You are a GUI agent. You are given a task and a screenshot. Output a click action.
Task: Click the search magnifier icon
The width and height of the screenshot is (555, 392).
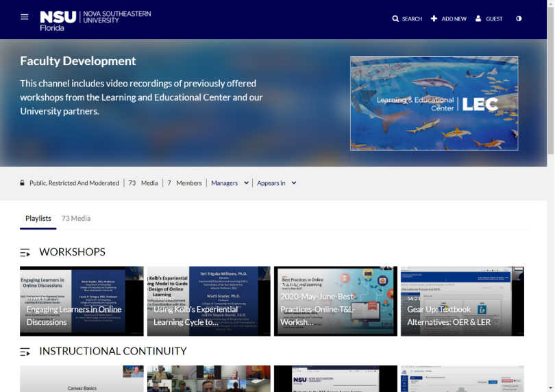pyautogui.click(x=395, y=19)
